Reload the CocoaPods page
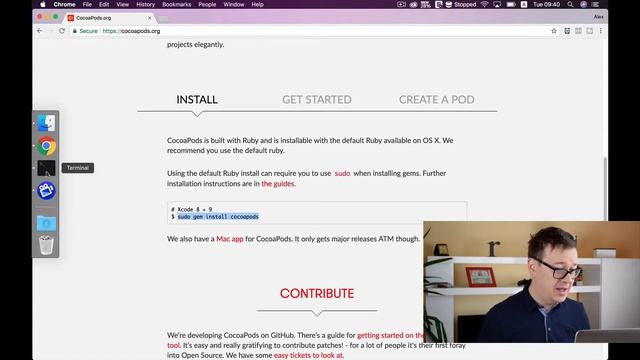 click(62, 31)
